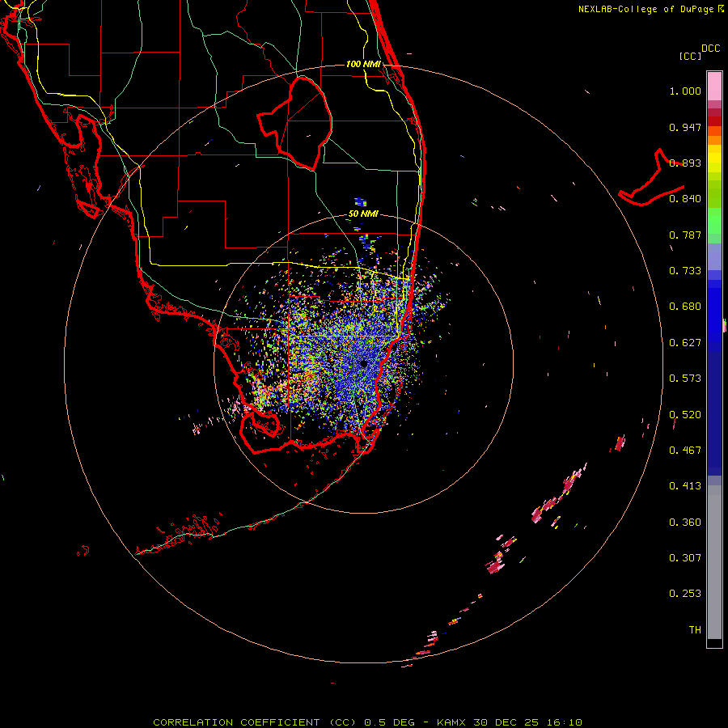Click the 0.307 legend value
Screen dimensions: 728x728
click(x=685, y=558)
